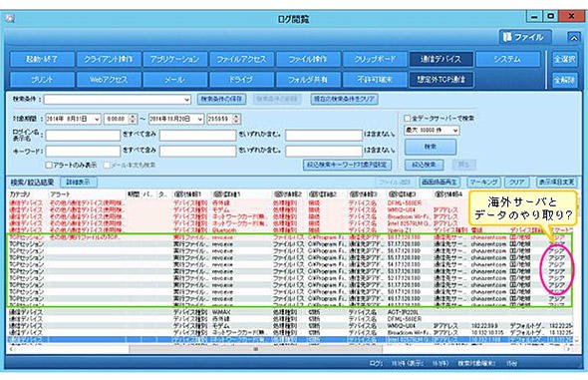
Task: Click the 詳細表示 button
Action: (x=79, y=183)
